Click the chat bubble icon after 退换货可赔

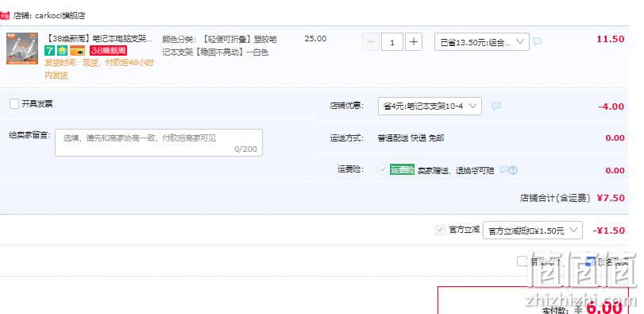pos(503,170)
